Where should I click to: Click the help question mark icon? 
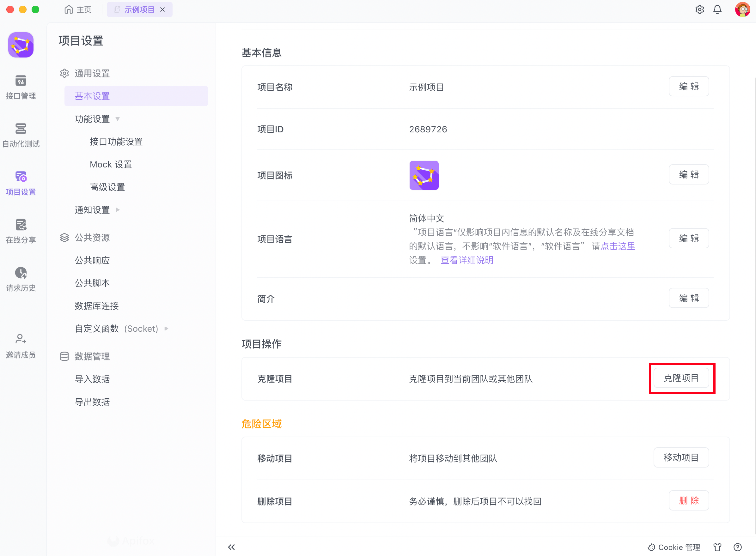click(737, 547)
